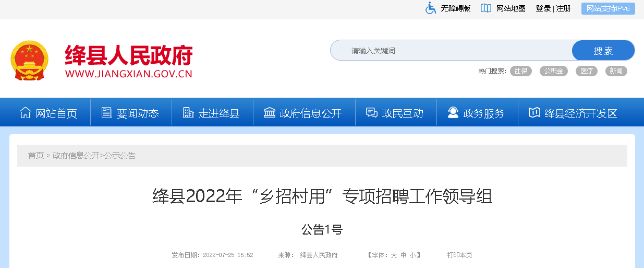Click the home icon in navigation bar

[25, 113]
